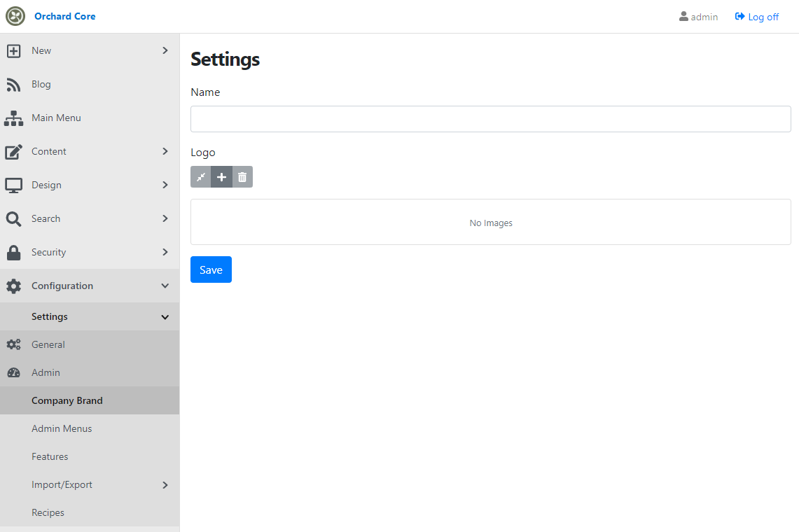Open the New menu plus icon

[x=14, y=51]
